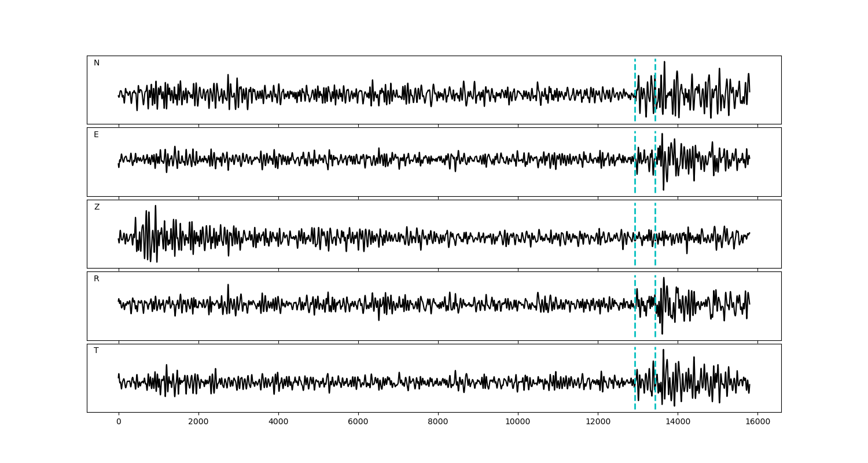Viewport: 868px width, 463px height.
Task: Select the 12000 x-axis tick label
Action: [598, 422]
